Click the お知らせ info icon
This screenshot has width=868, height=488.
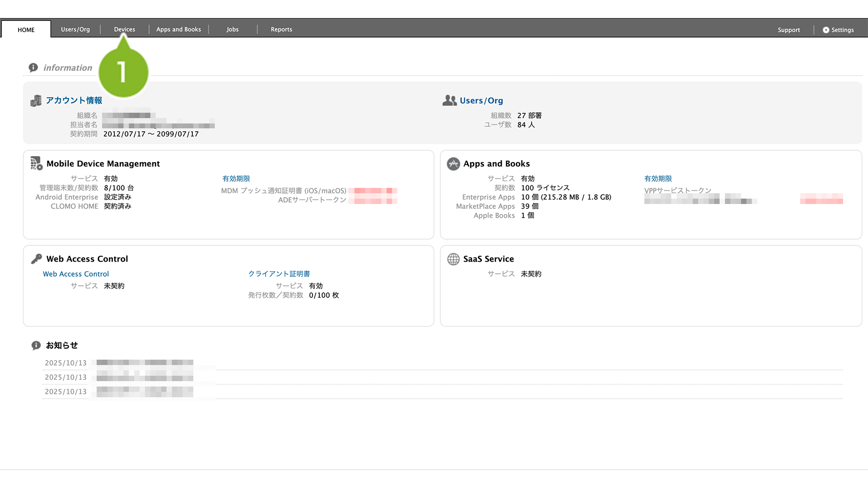point(36,346)
